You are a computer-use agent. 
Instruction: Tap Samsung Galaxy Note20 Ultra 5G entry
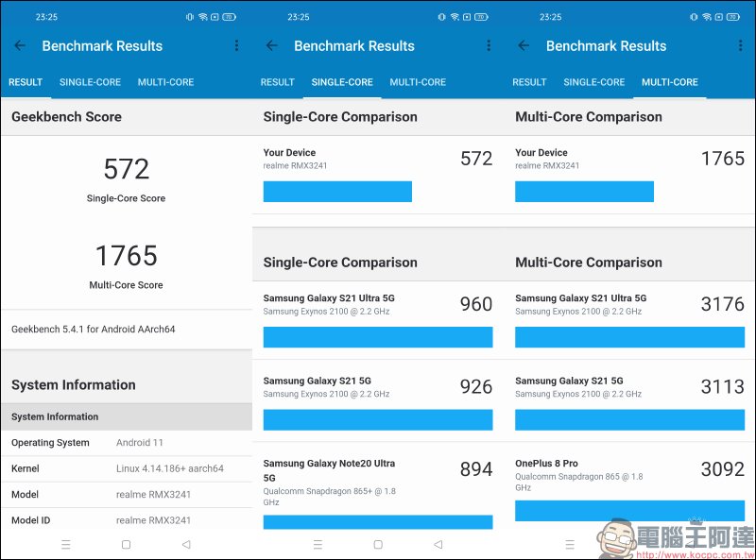(378, 486)
